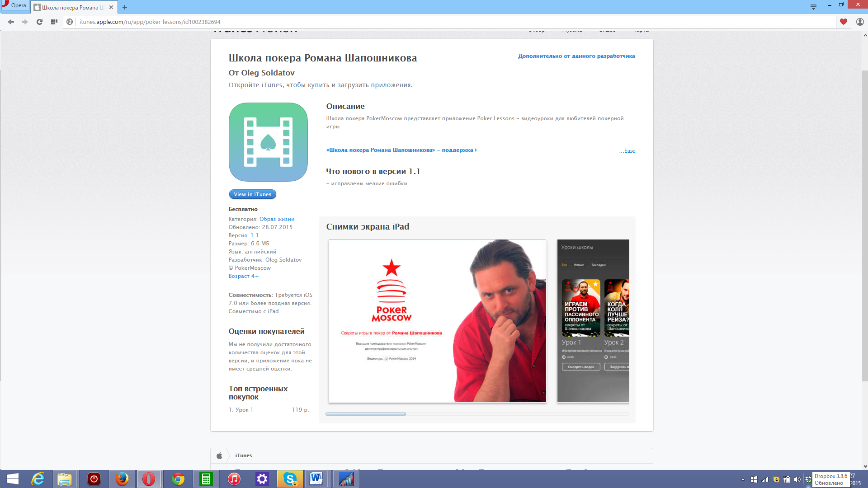Viewport: 868px width, 488px height.
Task: Open Дополнительно от данного разработчика link
Action: [x=576, y=56]
